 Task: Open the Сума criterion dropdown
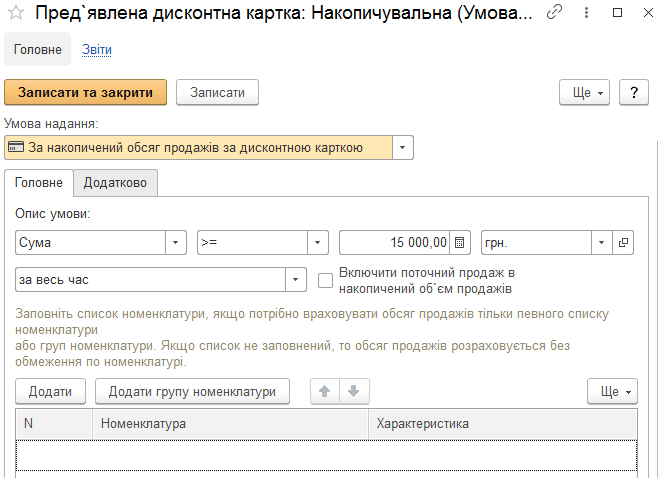pos(175,243)
